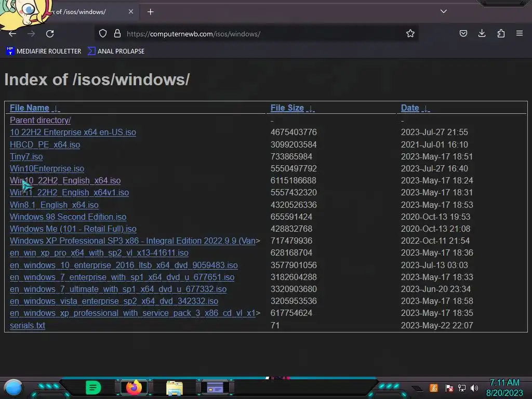This screenshot has width=532, height=399.
Task: Open a new tab with plus button
Action: pyautogui.click(x=150, y=12)
